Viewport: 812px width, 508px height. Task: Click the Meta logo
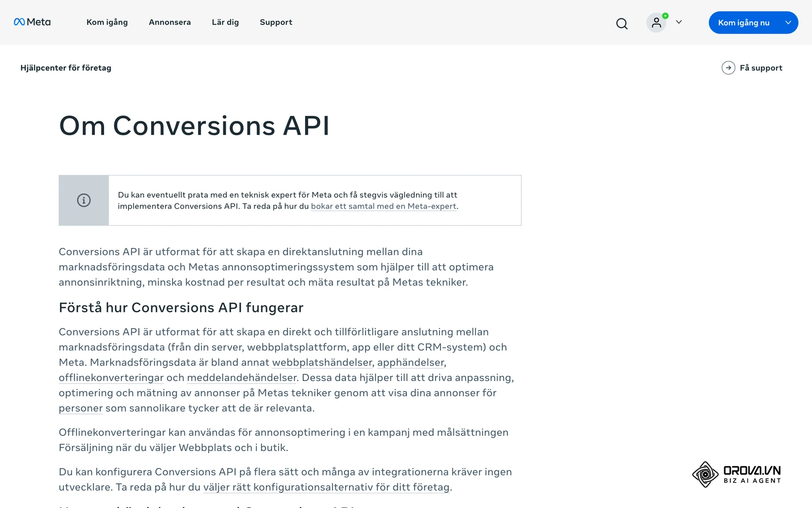(32, 22)
